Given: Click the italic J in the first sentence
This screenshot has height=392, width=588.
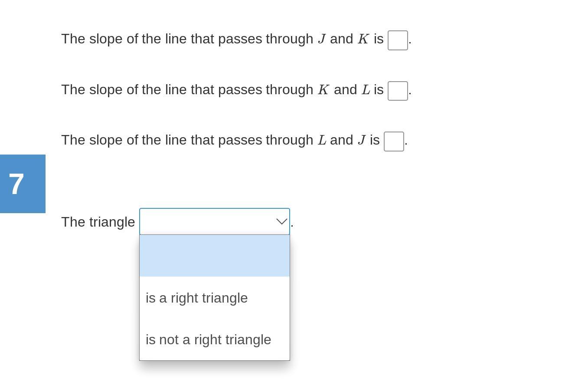Looking at the screenshot, I should point(322,39).
